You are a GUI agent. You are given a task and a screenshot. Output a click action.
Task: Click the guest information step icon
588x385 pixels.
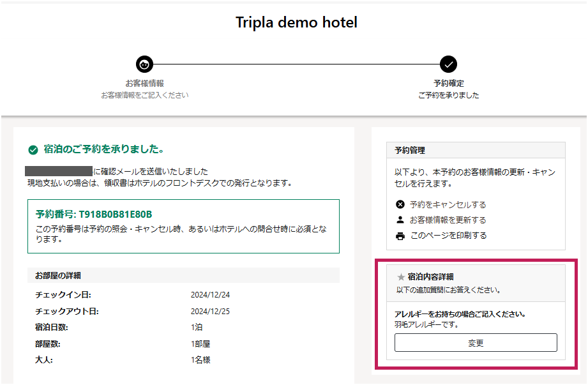click(144, 64)
